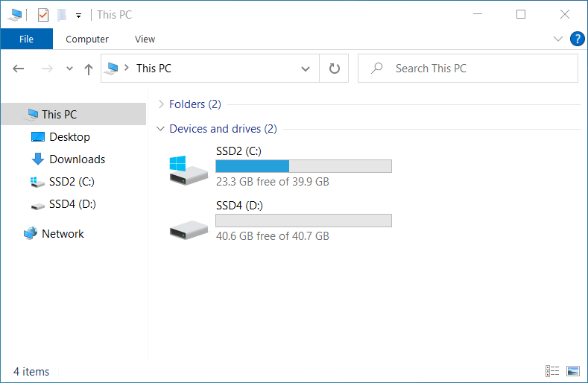Open address bar history dropdown
The image size is (588, 383).
[x=306, y=69]
